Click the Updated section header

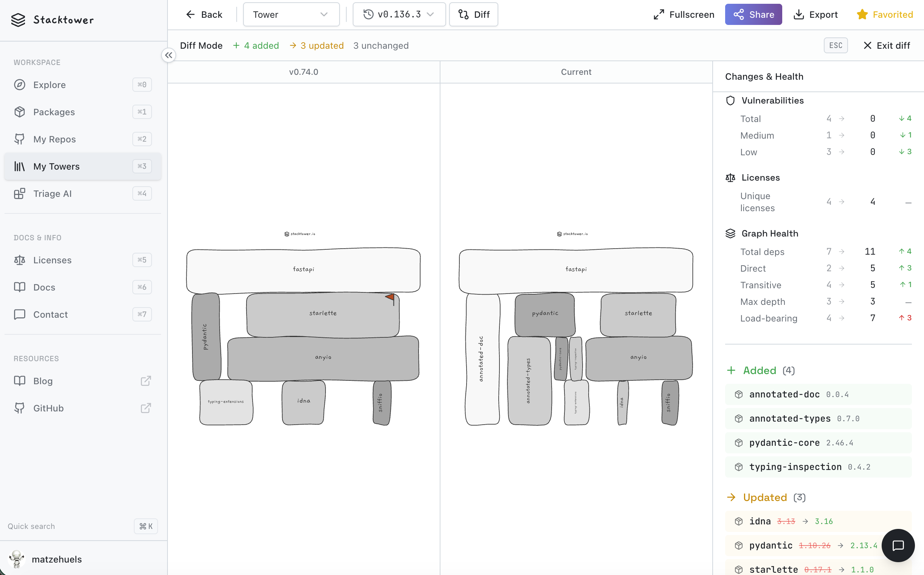point(765,497)
